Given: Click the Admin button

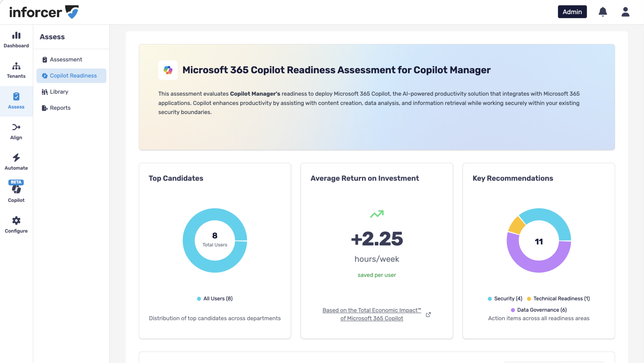Looking at the screenshot, I should click(x=572, y=12).
